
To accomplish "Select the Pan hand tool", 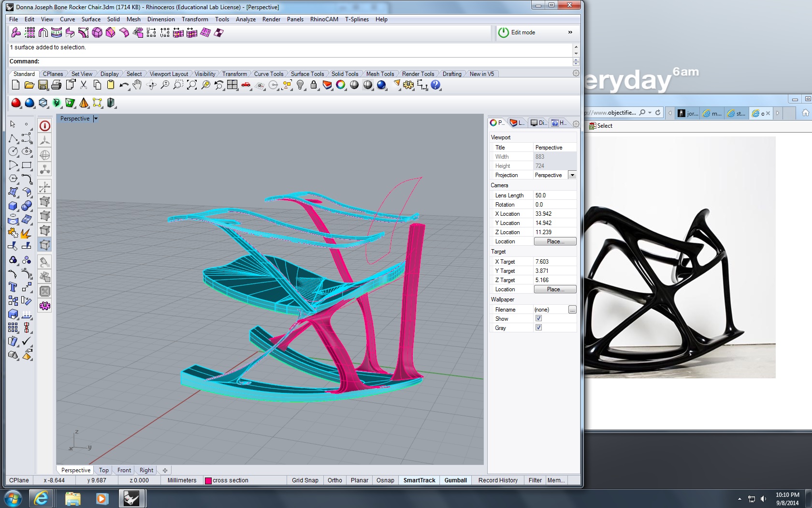I will [x=138, y=85].
